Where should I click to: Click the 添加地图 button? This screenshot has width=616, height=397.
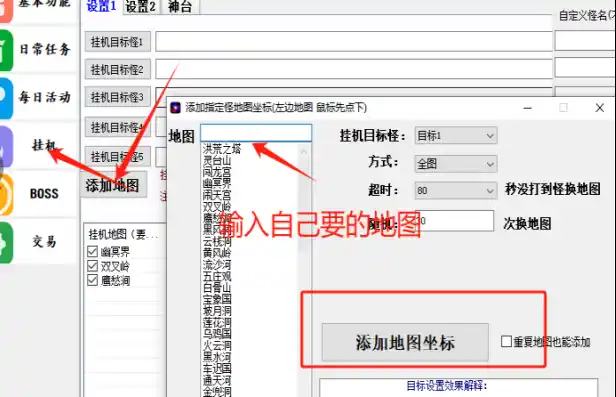coord(113,185)
